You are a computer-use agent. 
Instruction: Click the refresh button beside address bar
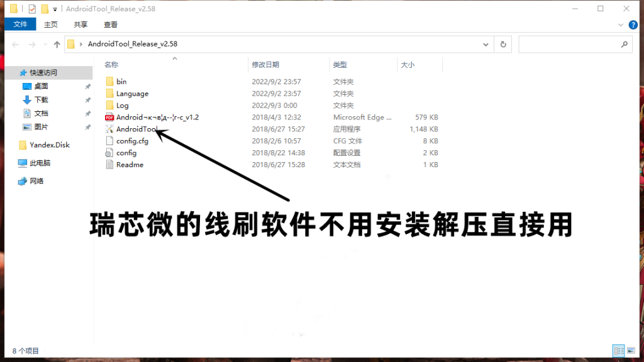click(x=503, y=45)
